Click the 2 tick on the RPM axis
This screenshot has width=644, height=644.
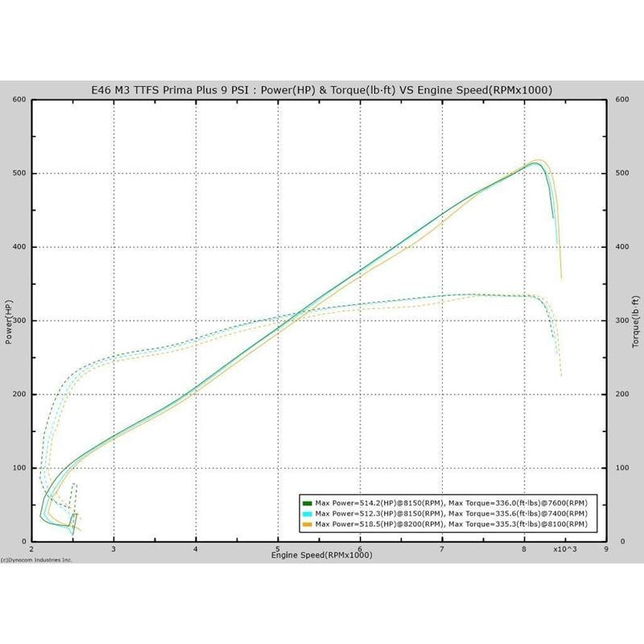pos(31,548)
